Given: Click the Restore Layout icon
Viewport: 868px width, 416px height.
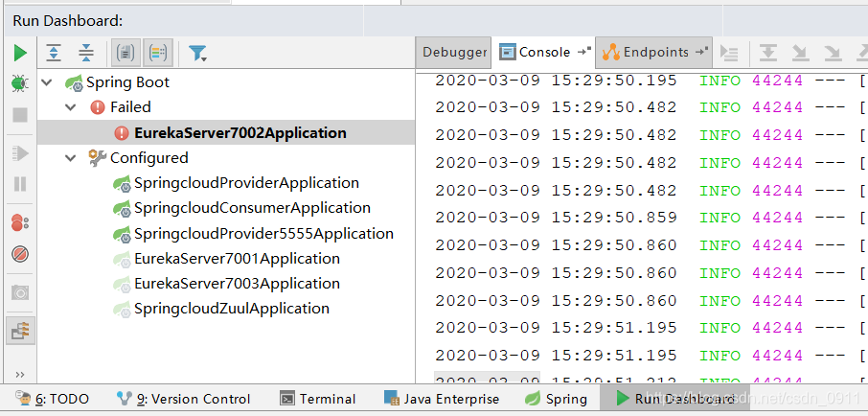Looking at the screenshot, I should (x=20, y=332).
